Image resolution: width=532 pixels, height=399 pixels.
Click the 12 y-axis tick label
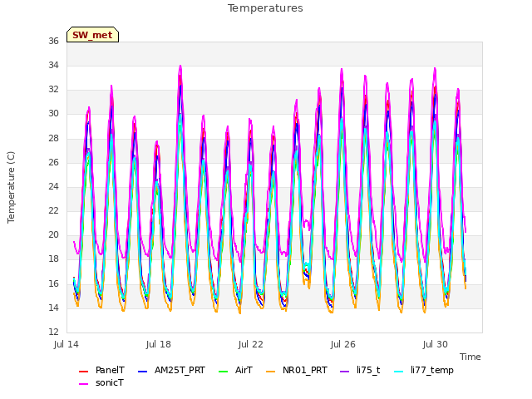pyautogui.click(x=53, y=332)
